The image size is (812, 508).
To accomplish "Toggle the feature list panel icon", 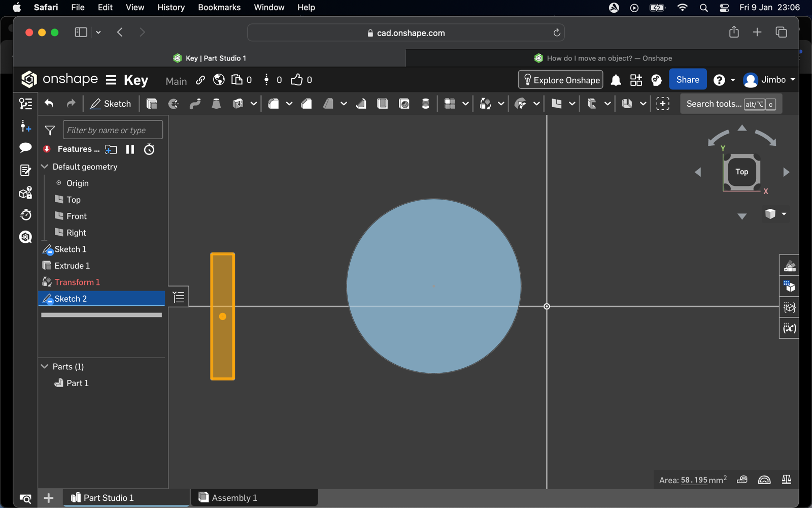I will tap(25, 104).
